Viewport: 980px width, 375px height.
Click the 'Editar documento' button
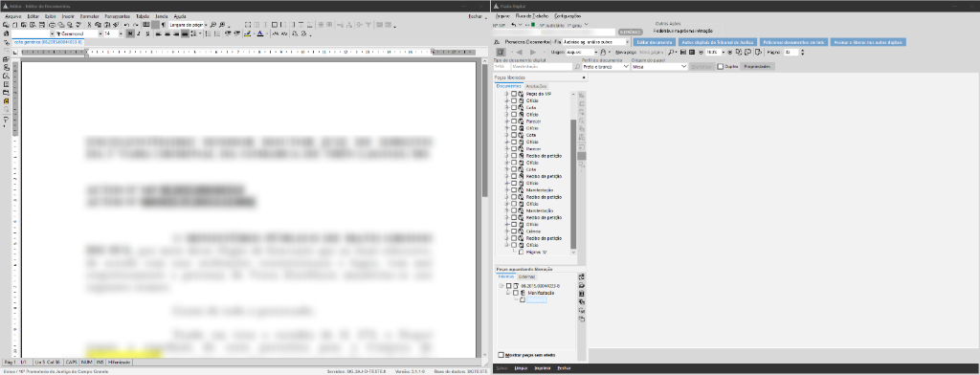pyautogui.click(x=654, y=42)
